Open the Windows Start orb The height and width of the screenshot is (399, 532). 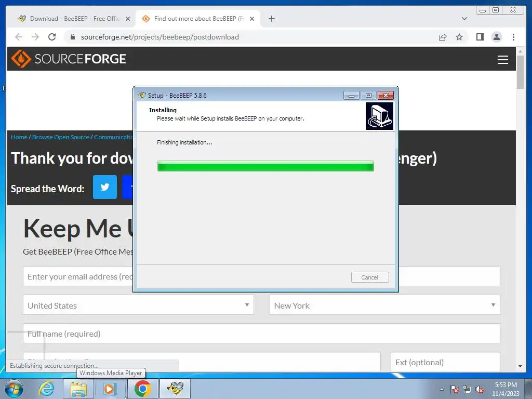click(x=14, y=389)
